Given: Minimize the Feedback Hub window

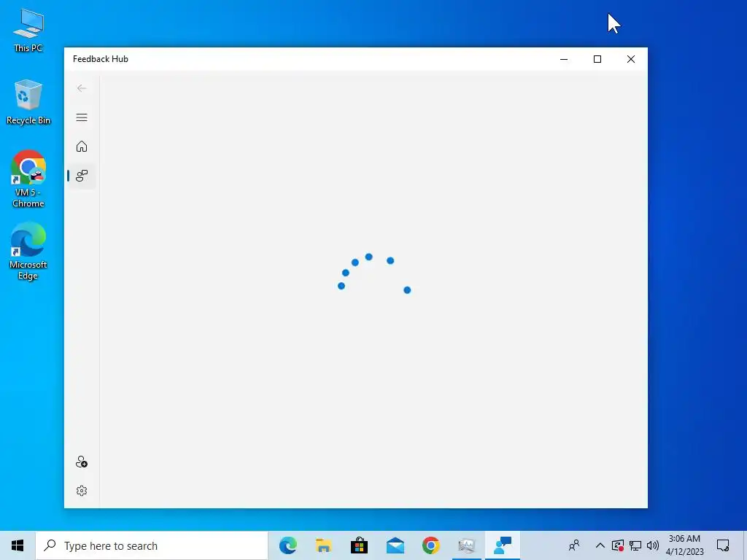Looking at the screenshot, I should [564, 59].
